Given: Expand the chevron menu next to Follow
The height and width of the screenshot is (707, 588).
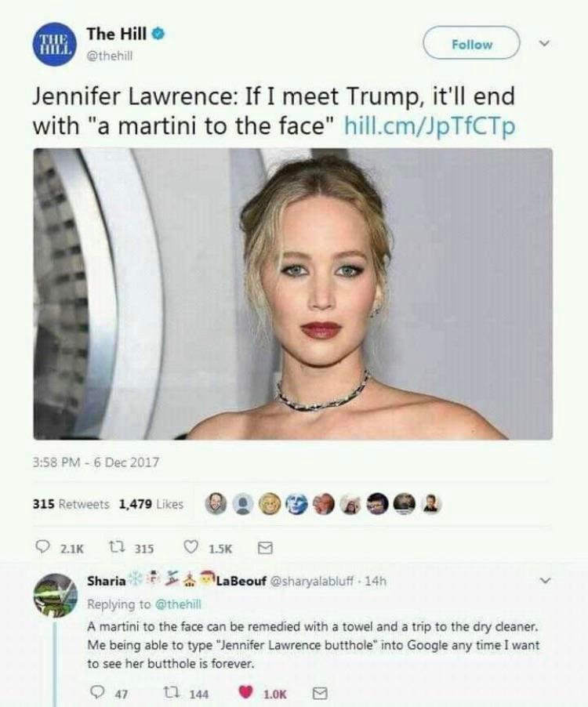Looking at the screenshot, I should click(545, 44).
